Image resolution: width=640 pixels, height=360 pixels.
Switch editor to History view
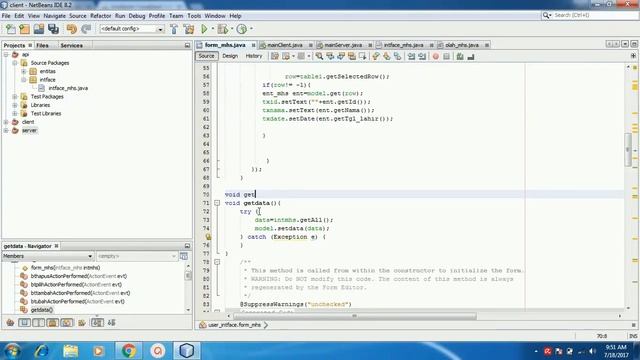tap(253, 56)
